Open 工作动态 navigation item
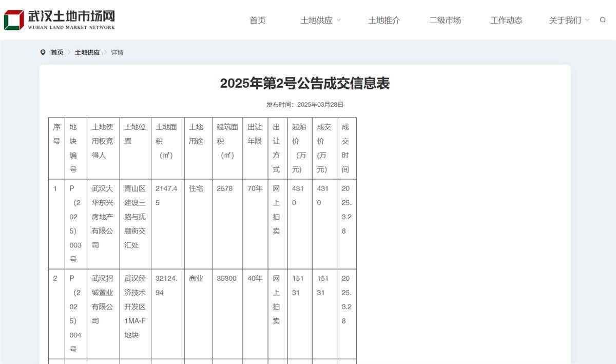The width and height of the screenshot is (616, 364). (x=506, y=20)
